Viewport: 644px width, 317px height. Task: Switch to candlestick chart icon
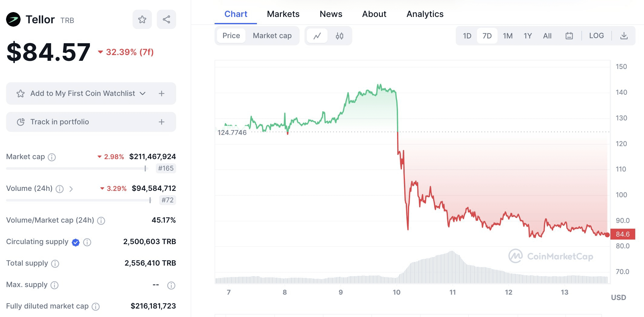coord(339,36)
